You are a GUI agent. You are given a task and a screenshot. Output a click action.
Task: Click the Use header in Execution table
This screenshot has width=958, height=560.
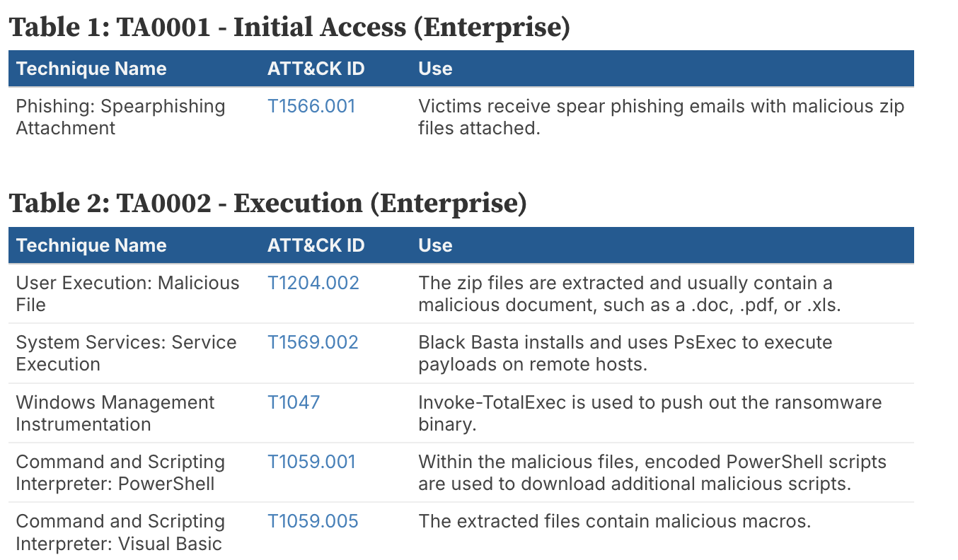click(x=435, y=245)
